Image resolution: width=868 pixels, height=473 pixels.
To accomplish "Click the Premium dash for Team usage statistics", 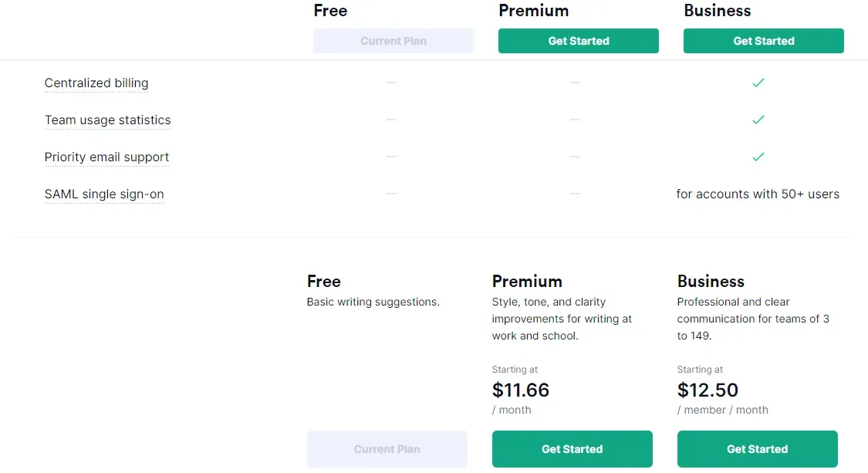I will [575, 120].
